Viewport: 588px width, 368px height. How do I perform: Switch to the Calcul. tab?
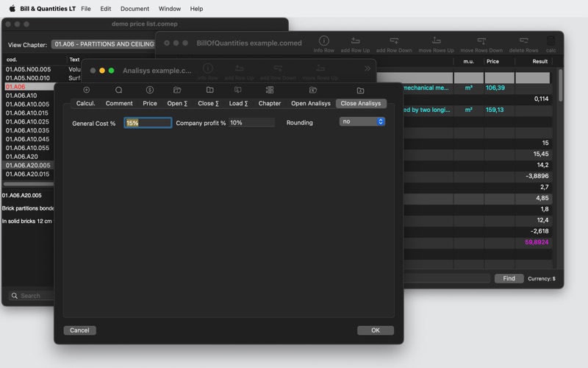[x=86, y=103]
